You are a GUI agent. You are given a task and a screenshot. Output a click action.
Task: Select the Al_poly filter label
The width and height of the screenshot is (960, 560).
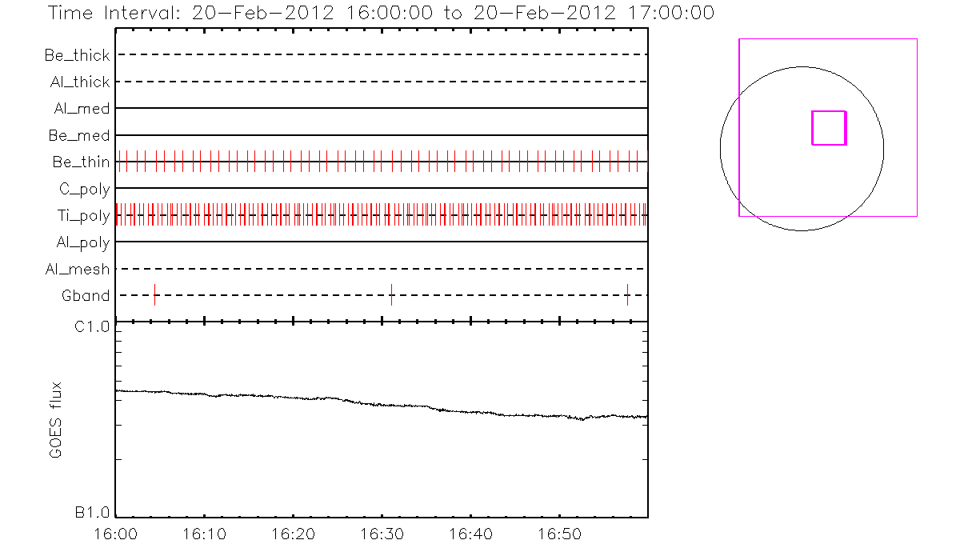pyautogui.click(x=82, y=242)
